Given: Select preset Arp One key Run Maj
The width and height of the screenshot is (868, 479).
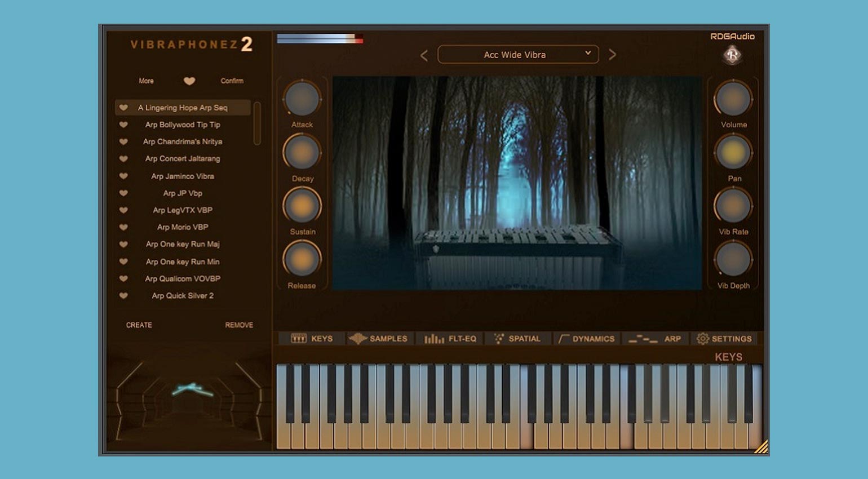Looking at the screenshot, I should [183, 244].
